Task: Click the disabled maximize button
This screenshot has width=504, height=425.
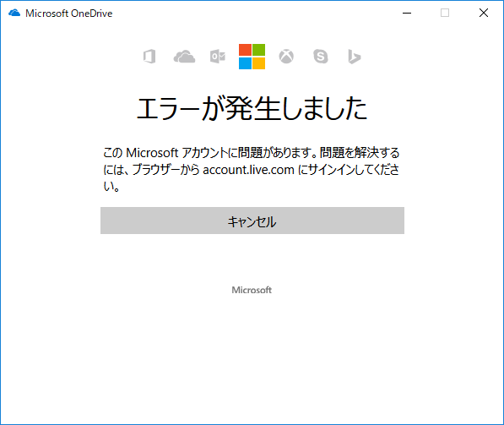Action: tap(445, 14)
